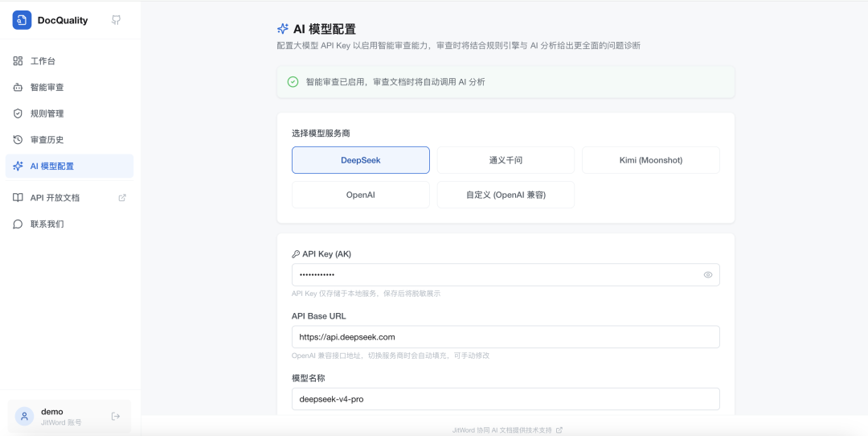Click the DocQuality brand name
Viewport: 868px width, 436px height.
(x=63, y=20)
